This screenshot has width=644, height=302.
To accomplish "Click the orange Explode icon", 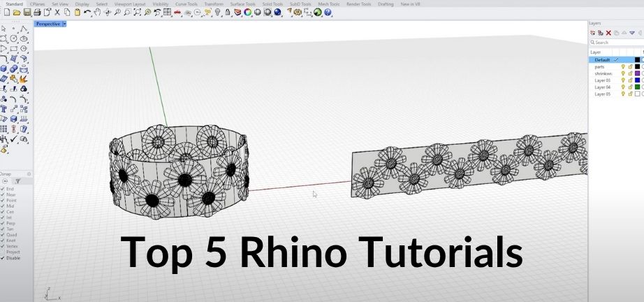I will tap(24, 78).
